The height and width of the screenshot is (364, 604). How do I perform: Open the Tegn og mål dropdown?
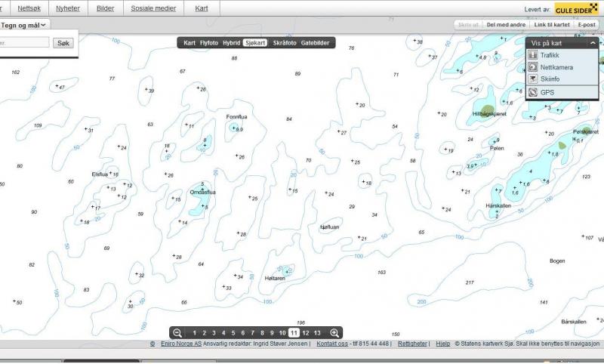pyautogui.click(x=24, y=25)
